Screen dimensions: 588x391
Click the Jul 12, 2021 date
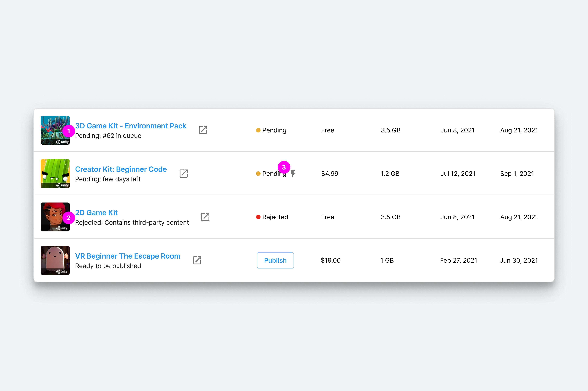(458, 174)
